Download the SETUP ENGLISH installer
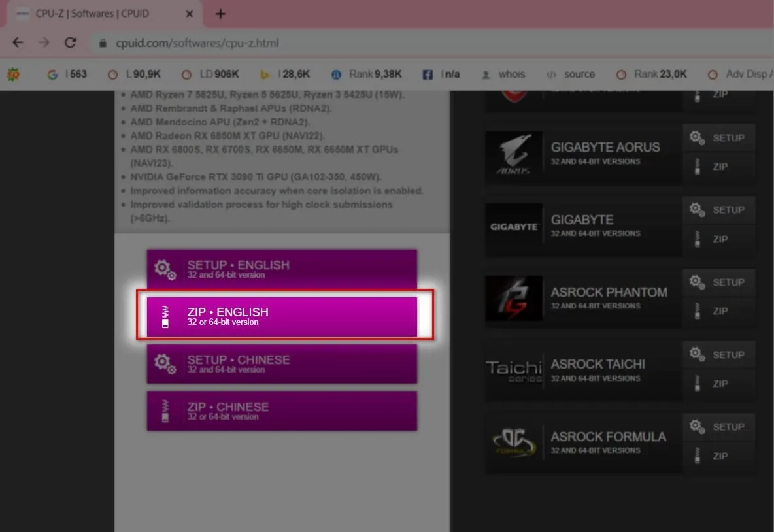Screen dimensions: 774x532 [x=281, y=268]
